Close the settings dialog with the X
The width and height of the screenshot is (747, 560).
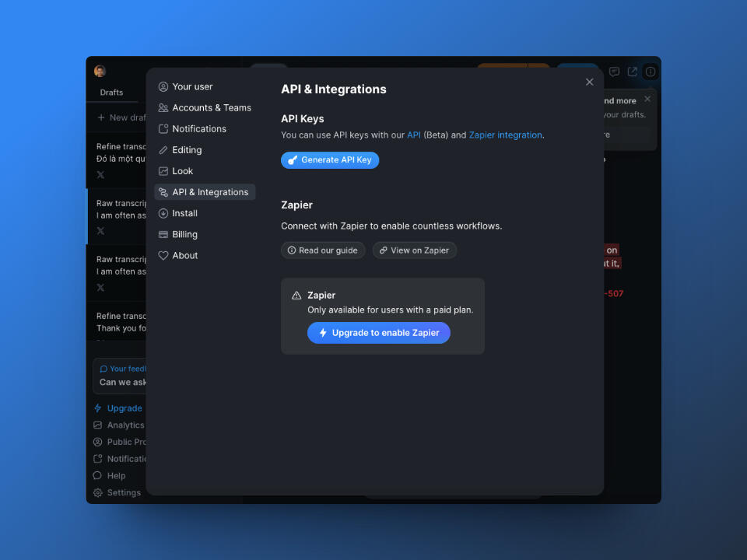point(589,82)
